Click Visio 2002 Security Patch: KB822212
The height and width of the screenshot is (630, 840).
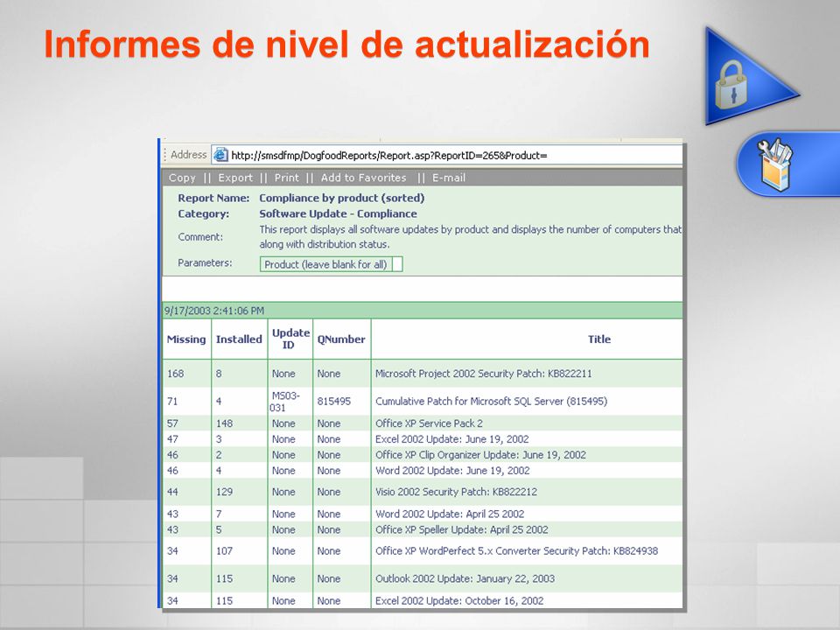click(x=457, y=492)
